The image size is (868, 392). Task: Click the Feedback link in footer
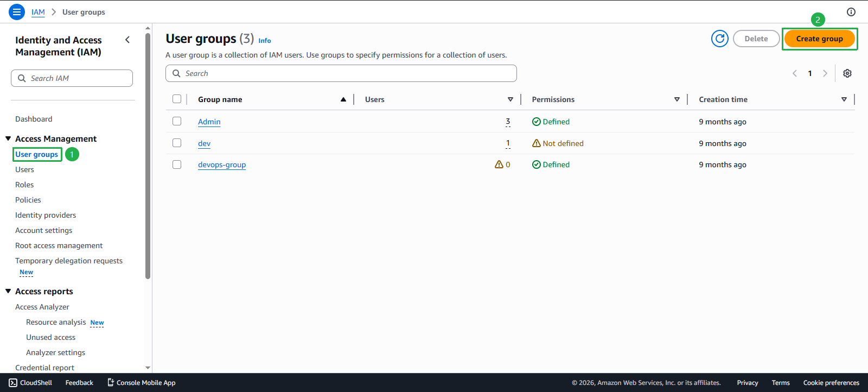click(79, 383)
